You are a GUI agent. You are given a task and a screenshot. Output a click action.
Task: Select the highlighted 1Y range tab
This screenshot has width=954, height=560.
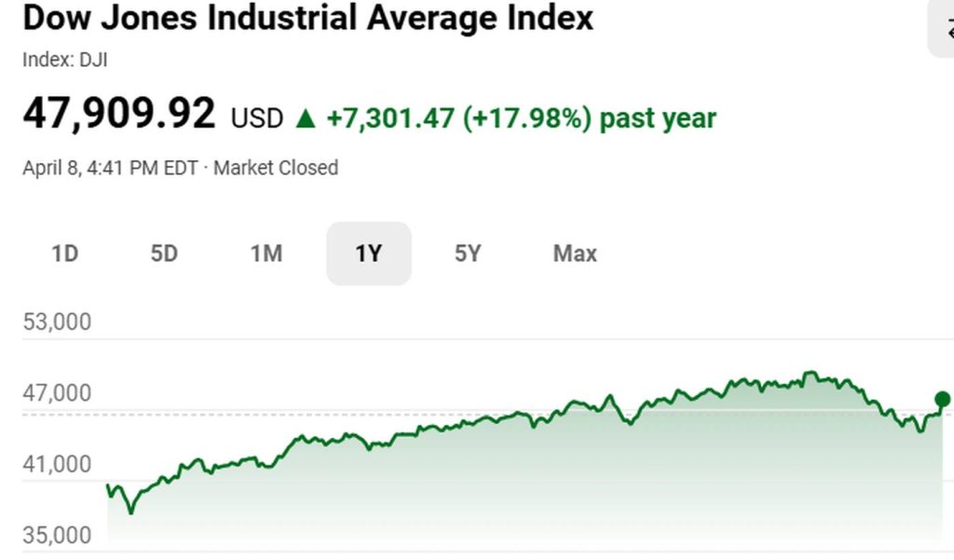click(x=369, y=253)
